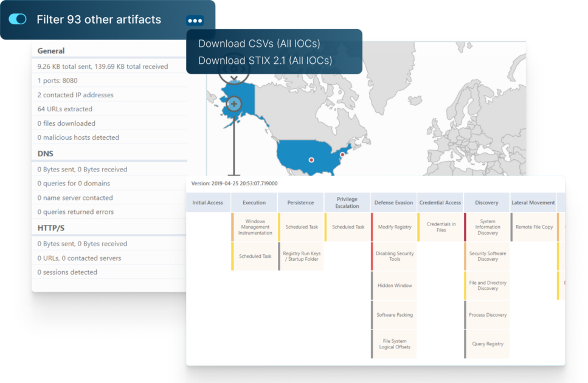Toggle the Filter 93 other artifacts switch
This screenshot has height=383, width=588.
tap(18, 19)
